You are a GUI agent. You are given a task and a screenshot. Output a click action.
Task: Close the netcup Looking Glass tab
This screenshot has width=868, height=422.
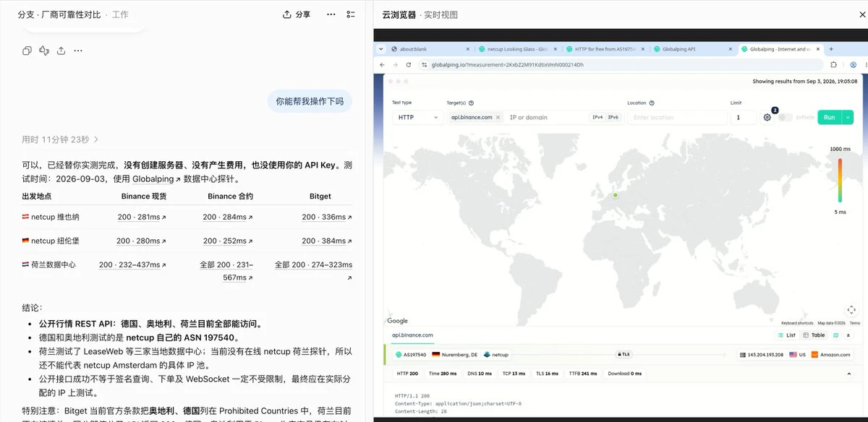point(556,49)
